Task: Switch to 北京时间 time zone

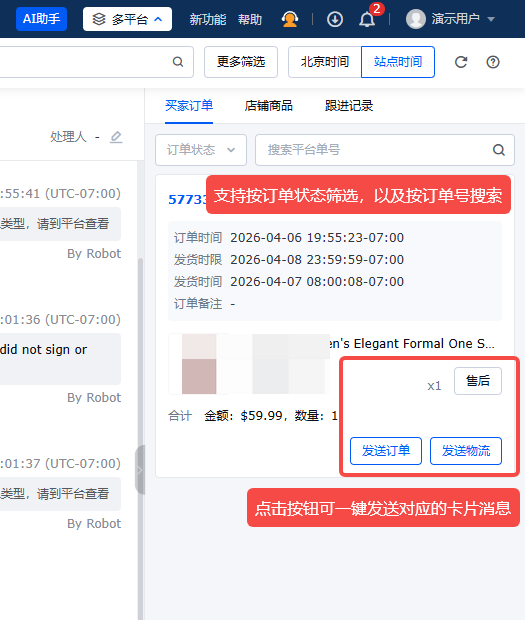Action: [x=325, y=62]
